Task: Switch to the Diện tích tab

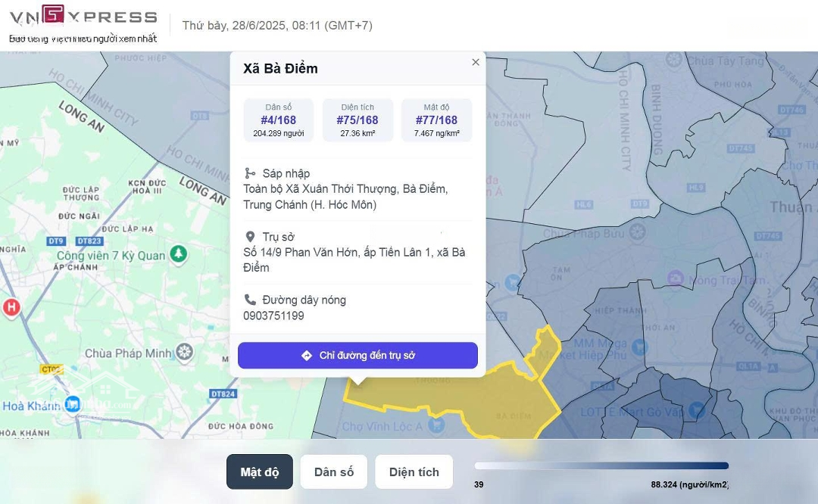Action: [x=414, y=472]
